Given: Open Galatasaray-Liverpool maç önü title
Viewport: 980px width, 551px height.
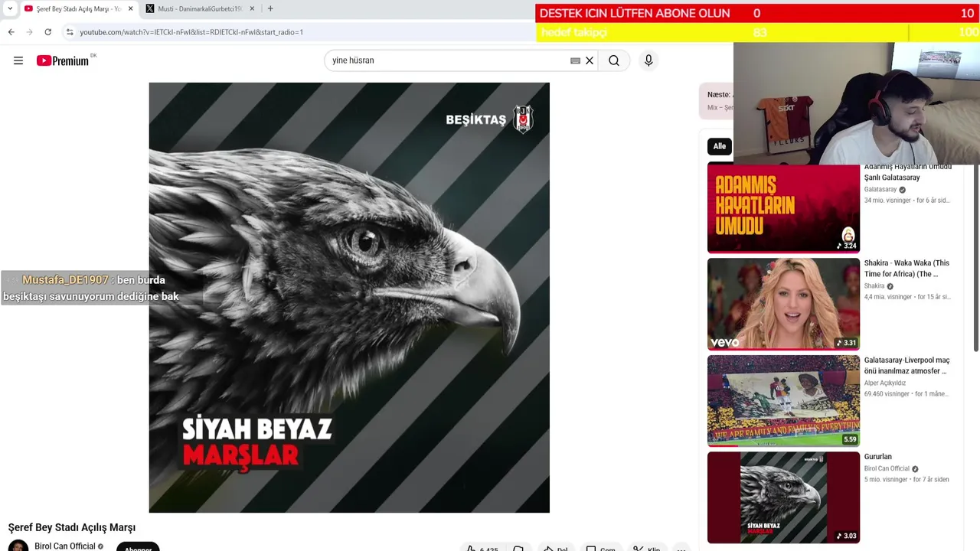Looking at the screenshot, I should pyautogui.click(x=906, y=366).
